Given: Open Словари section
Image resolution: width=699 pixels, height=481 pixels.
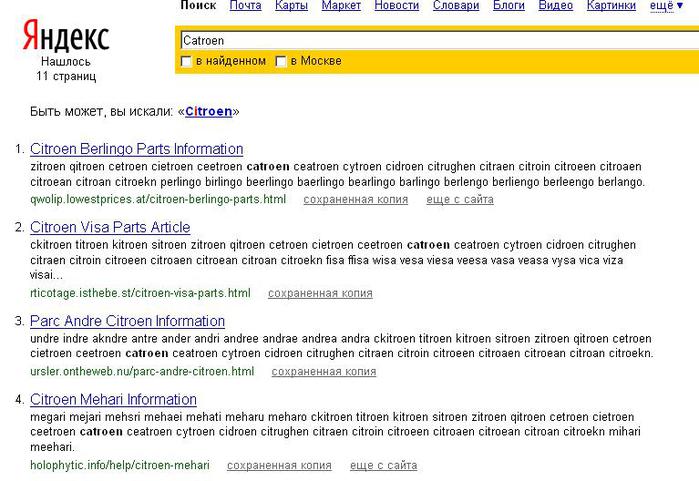Looking at the screenshot, I should point(456,5).
